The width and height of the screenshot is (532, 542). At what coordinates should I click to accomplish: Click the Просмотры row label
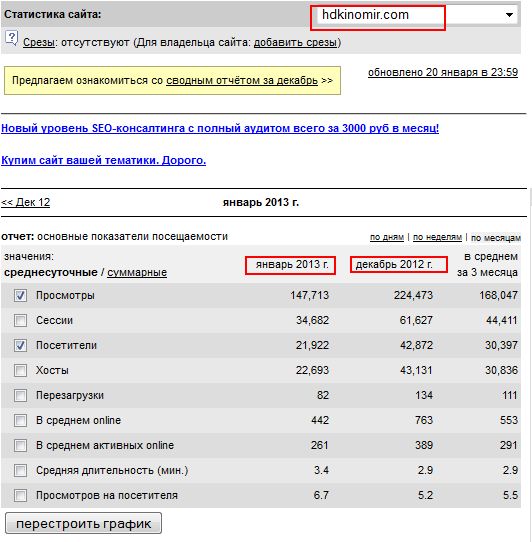click(65, 296)
